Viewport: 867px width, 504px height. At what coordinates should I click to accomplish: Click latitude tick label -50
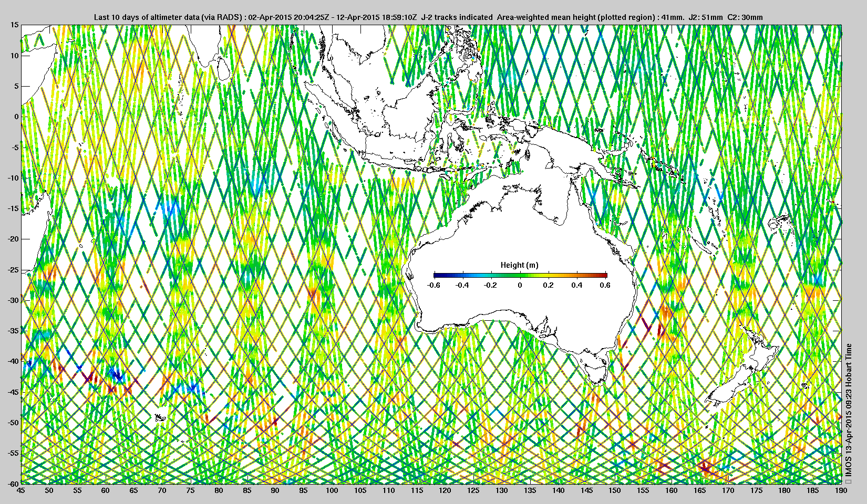[12, 422]
